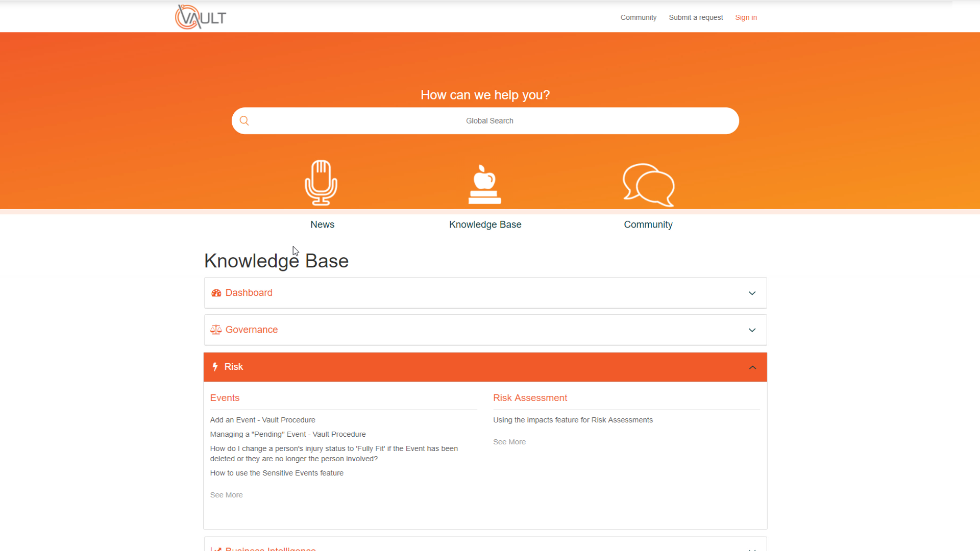Focus the Global Search field
This screenshot has height=551, width=980.
(x=485, y=121)
